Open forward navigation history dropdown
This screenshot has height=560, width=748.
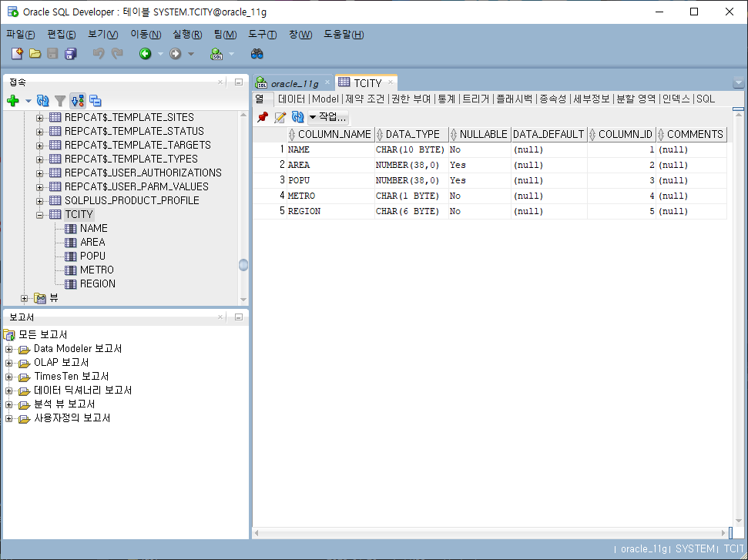coord(191,54)
